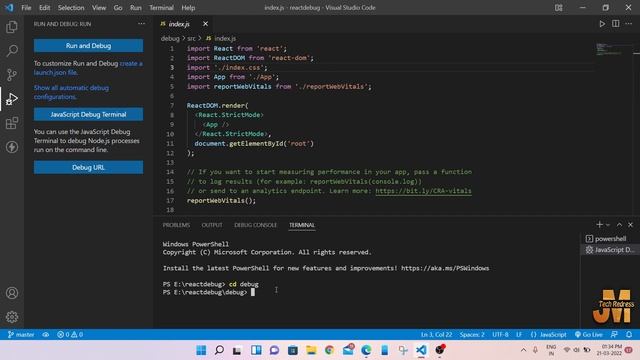Open Run and Debug panel more actions
The height and width of the screenshot is (360, 640).
(141, 24)
